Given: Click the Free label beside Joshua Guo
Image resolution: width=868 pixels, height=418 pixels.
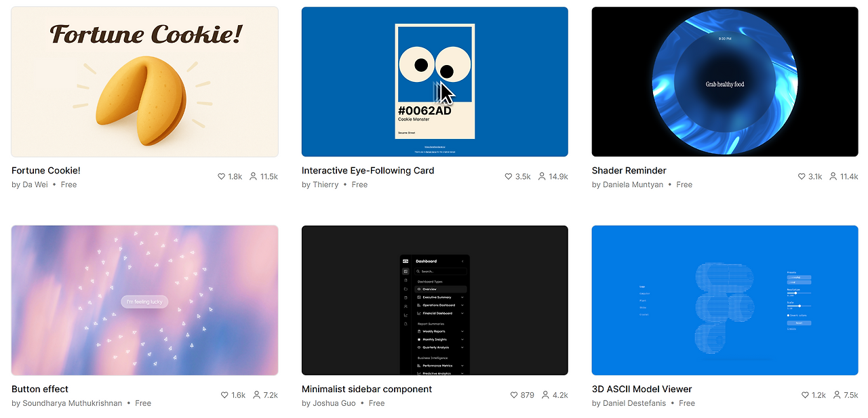Looking at the screenshot, I should tap(377, 403).
